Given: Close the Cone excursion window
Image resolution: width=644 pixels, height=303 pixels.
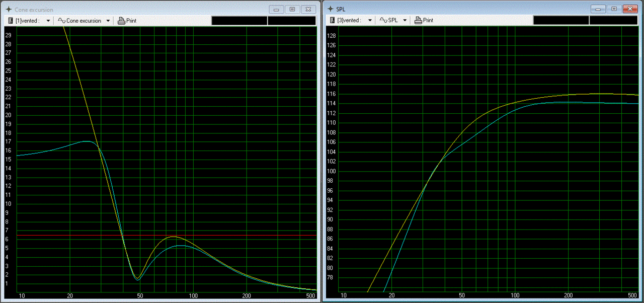Looking at the screenshot, I should [308, 9].
